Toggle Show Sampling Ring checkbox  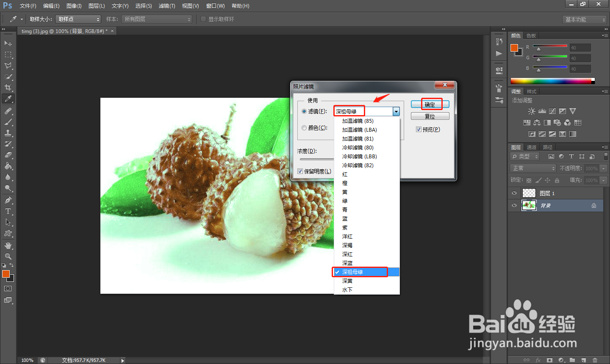(203, 19)
